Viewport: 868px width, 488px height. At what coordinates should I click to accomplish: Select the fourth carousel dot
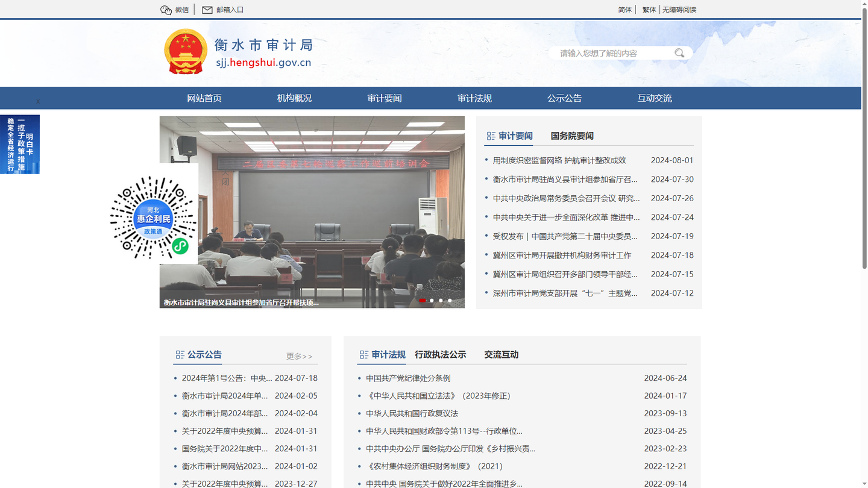[450, 300]
